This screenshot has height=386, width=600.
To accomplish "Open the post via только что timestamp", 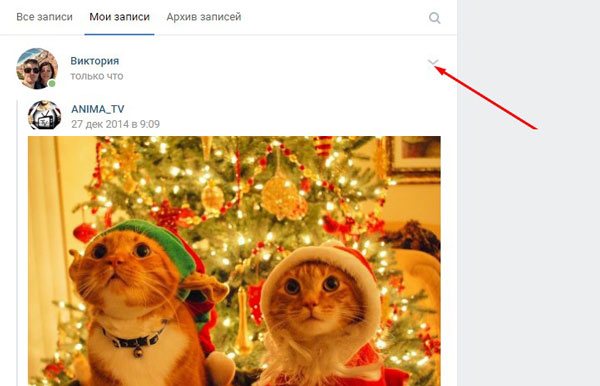I will coord(97,76).
